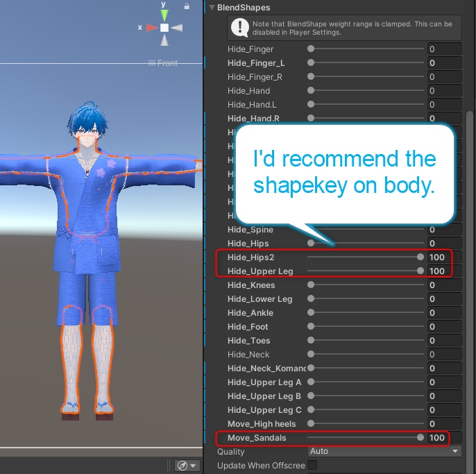Viewport: 476px width, 474px height.
Task: Collapse the BlendShapes section triangle
Action: tap(212, 8)
